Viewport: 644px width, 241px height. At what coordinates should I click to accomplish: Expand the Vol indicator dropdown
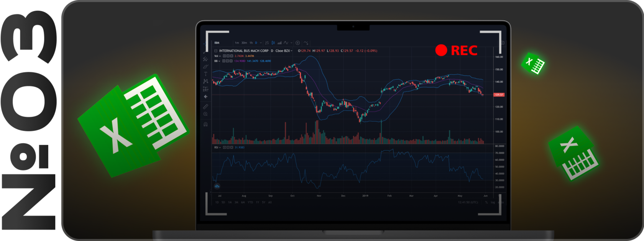pyautogui.click(x=220, y=56)
